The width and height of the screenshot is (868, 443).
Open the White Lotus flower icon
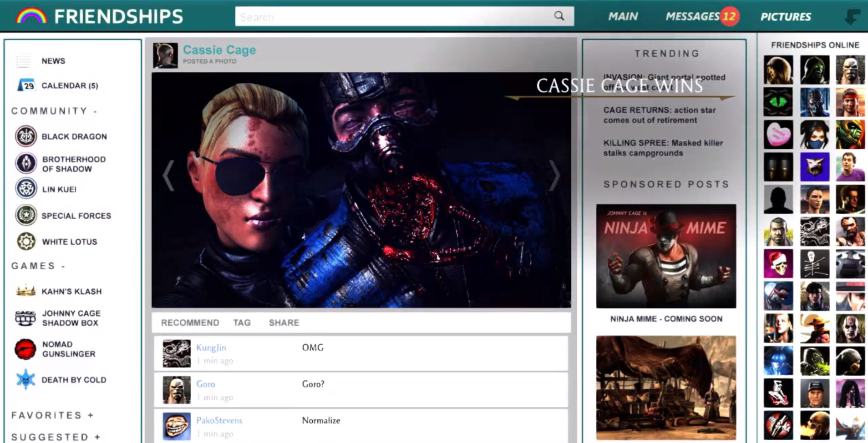(26, 242)
